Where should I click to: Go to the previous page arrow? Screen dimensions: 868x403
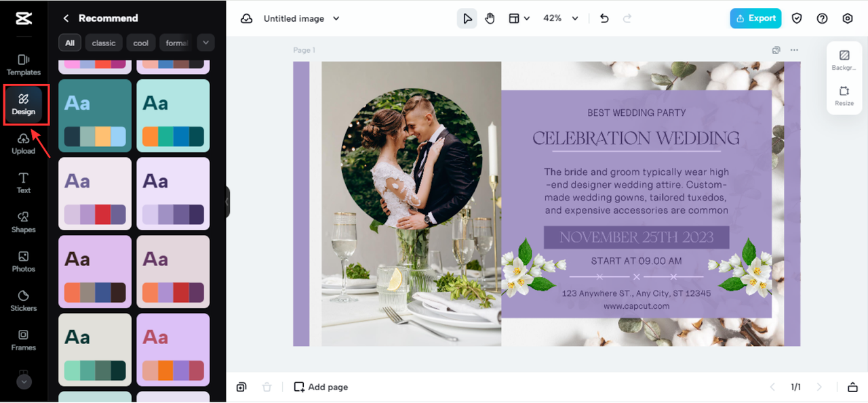coord(772,387)
